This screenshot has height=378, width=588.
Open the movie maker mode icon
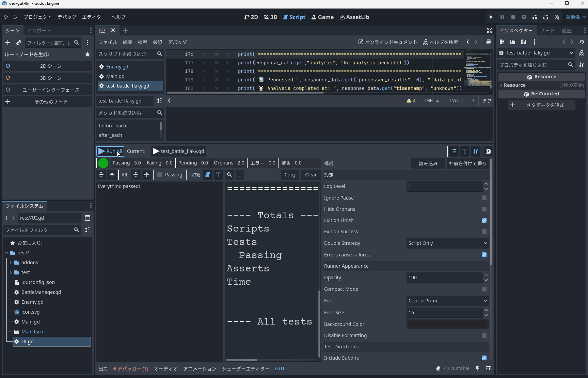pyautogui.click(x=557, y=17)
